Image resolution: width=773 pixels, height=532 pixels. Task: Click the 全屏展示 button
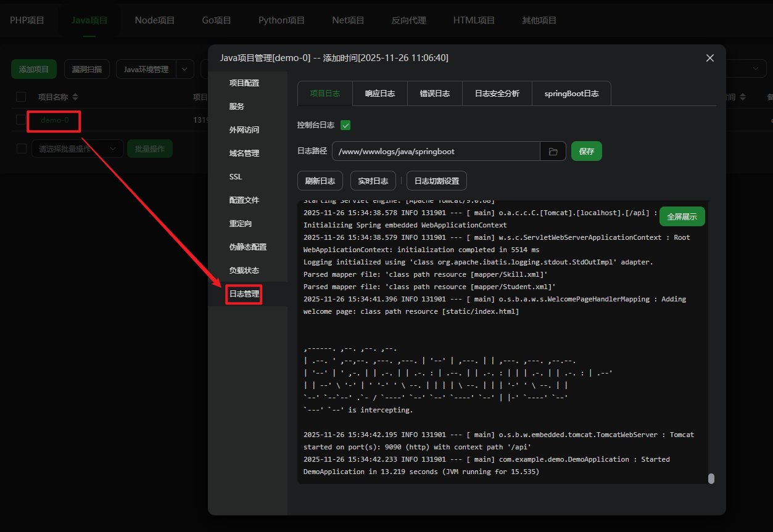(x=682, y=216)
